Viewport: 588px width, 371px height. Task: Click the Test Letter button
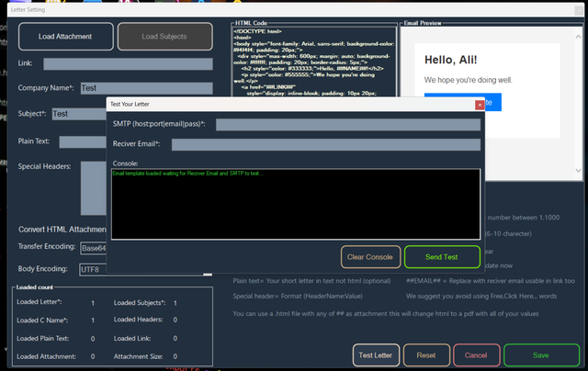376,354
